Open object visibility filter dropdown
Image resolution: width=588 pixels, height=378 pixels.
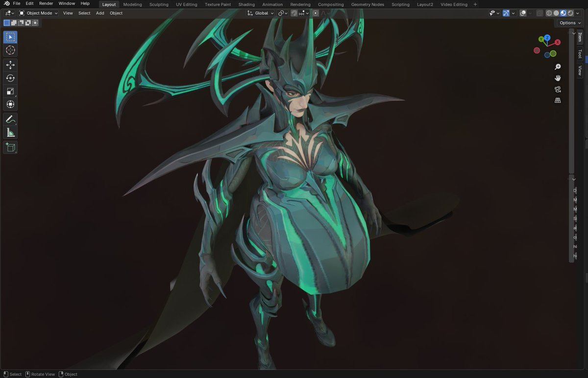point(495,13)
